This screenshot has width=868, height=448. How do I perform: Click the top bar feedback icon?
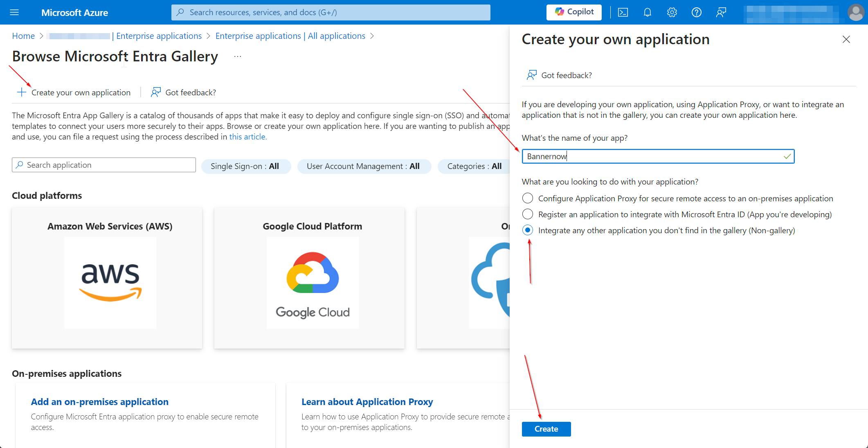(x=721, y=12)
